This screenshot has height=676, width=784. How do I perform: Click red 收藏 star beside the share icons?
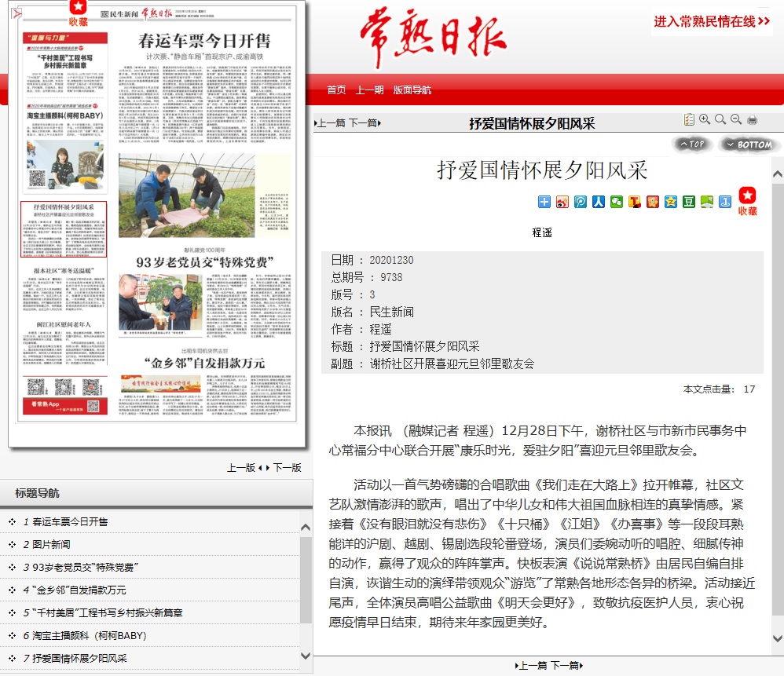748,201
